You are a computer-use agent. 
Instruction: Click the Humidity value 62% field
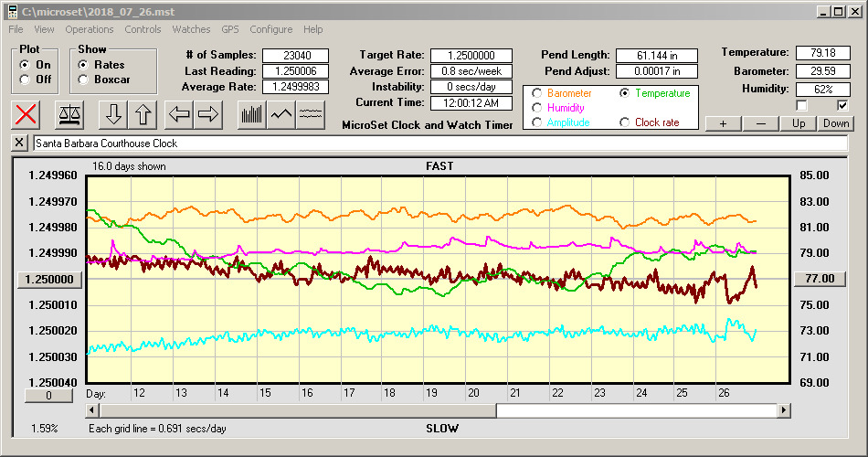point(823,90)
